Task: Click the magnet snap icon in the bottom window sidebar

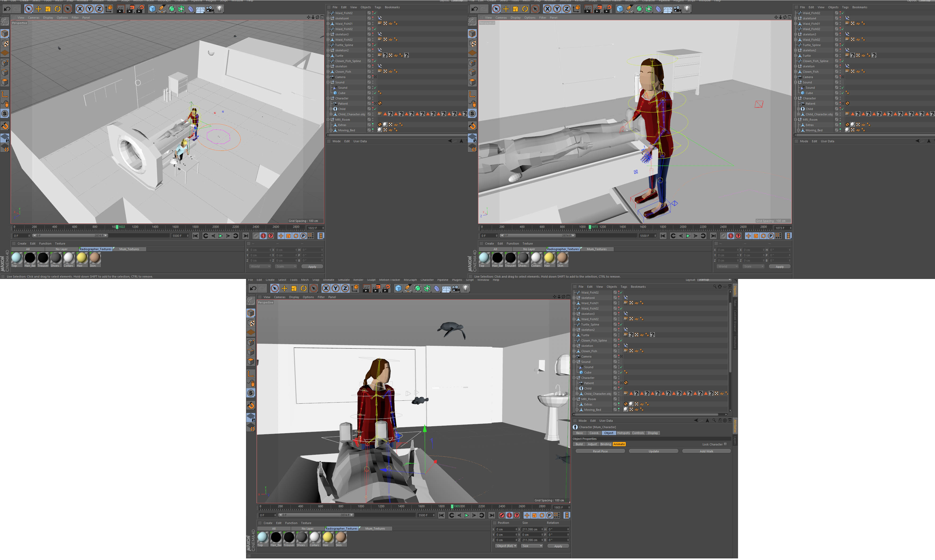Action: 251,405
